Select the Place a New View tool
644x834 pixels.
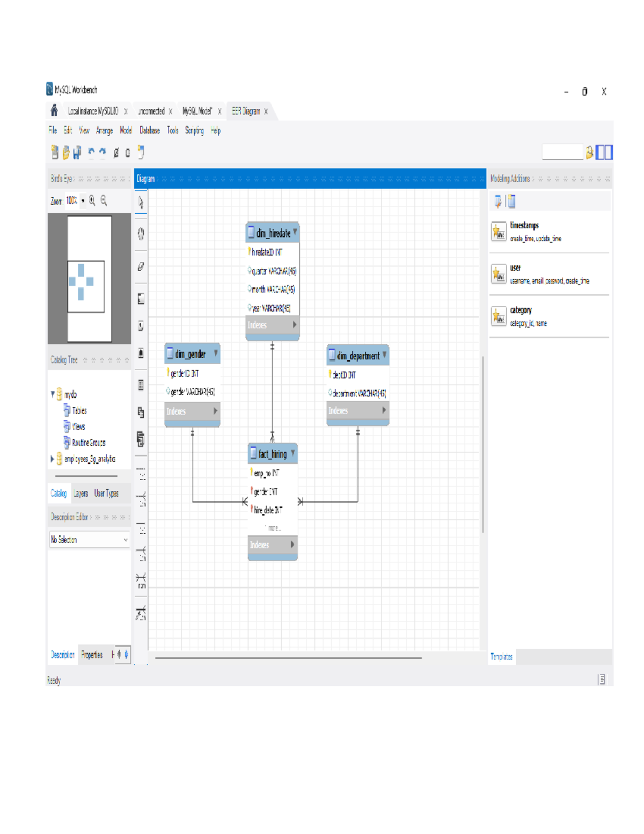tap(141, 412)
